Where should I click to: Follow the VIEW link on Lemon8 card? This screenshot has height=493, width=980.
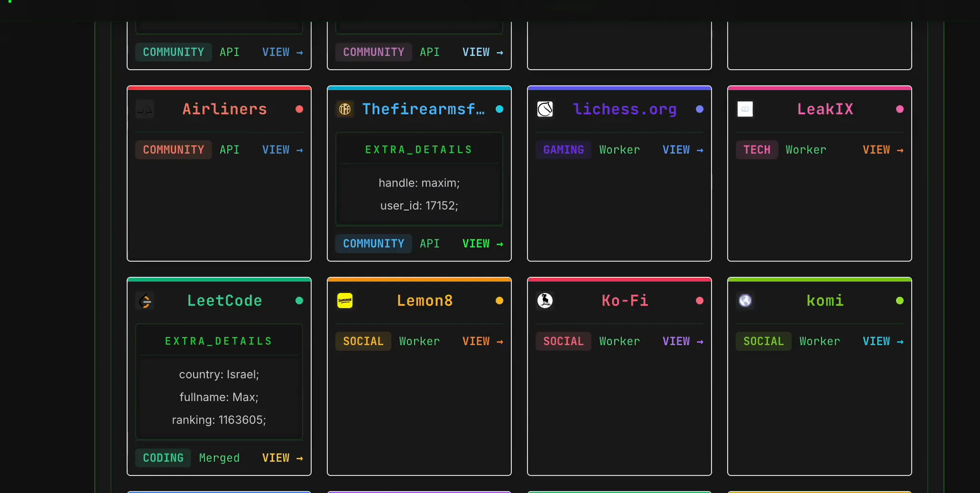pyautogui.click(x=483, y=341)
